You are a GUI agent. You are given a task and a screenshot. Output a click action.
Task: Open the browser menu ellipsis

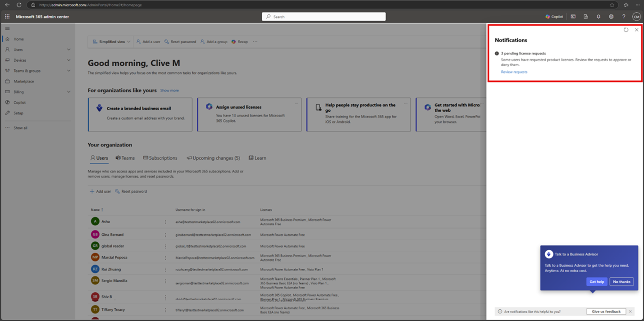coord(637,5)
